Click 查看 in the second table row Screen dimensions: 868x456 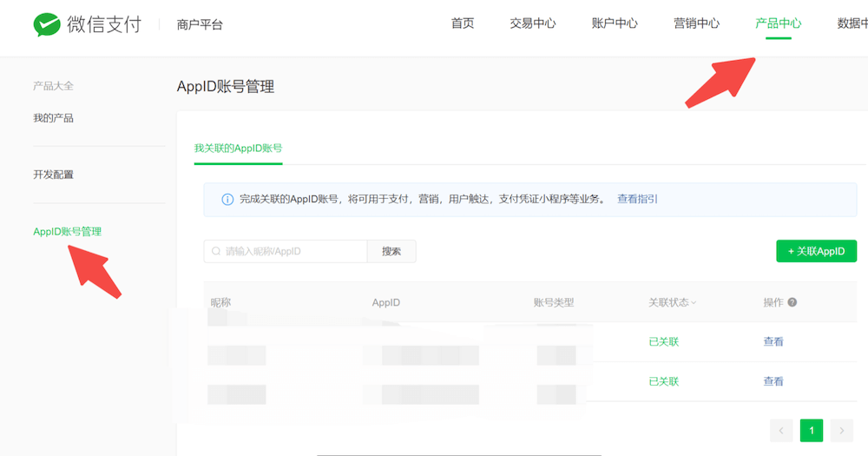pos(773,381)
